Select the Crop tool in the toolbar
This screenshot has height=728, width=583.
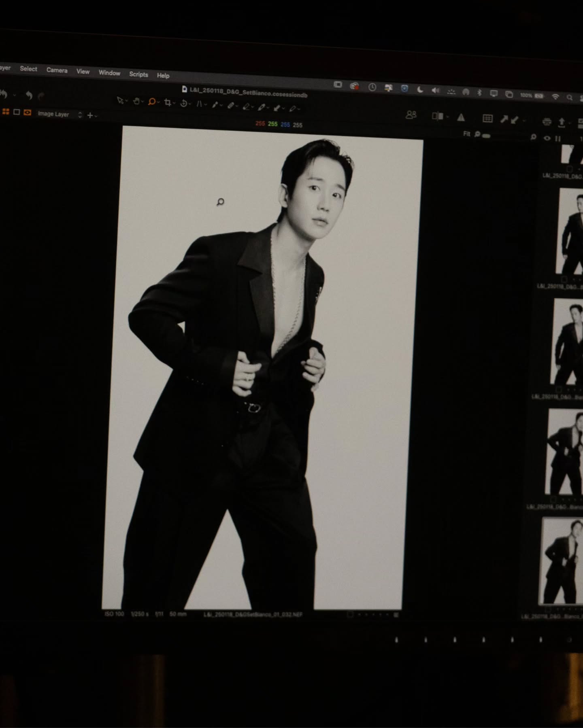168,103
